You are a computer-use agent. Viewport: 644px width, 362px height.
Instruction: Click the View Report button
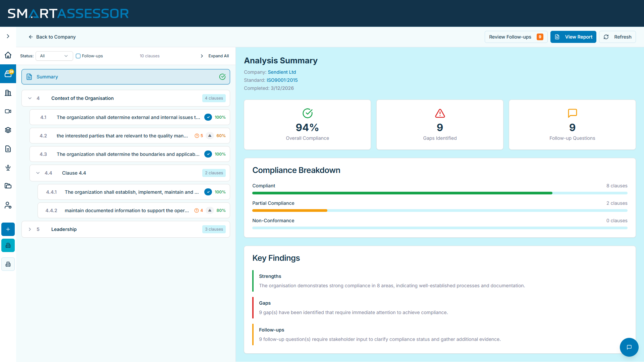pos(573,37)
